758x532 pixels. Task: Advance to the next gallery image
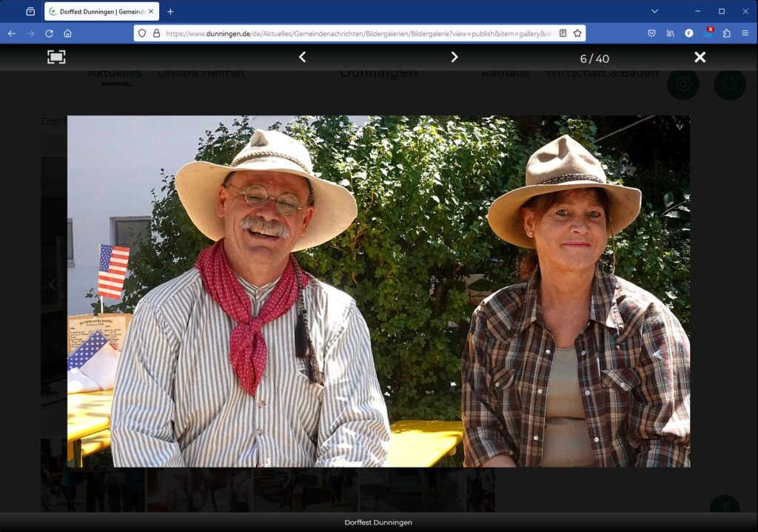click(x=455, y=57)
